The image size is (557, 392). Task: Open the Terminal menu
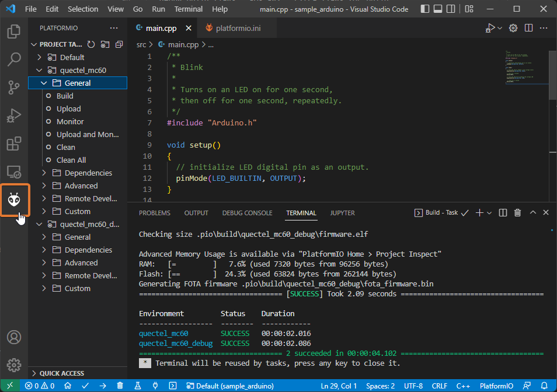[x=188, y=9]
